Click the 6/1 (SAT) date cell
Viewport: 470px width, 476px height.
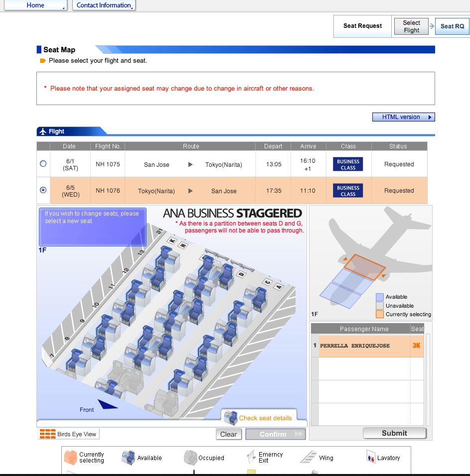70,164
